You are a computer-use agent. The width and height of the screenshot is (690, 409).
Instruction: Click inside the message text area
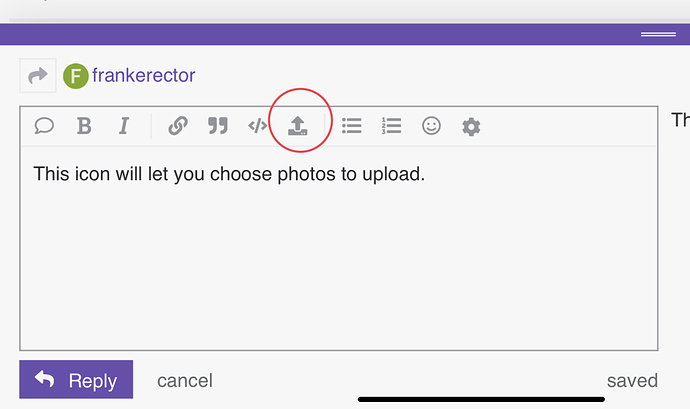[338, 260]
